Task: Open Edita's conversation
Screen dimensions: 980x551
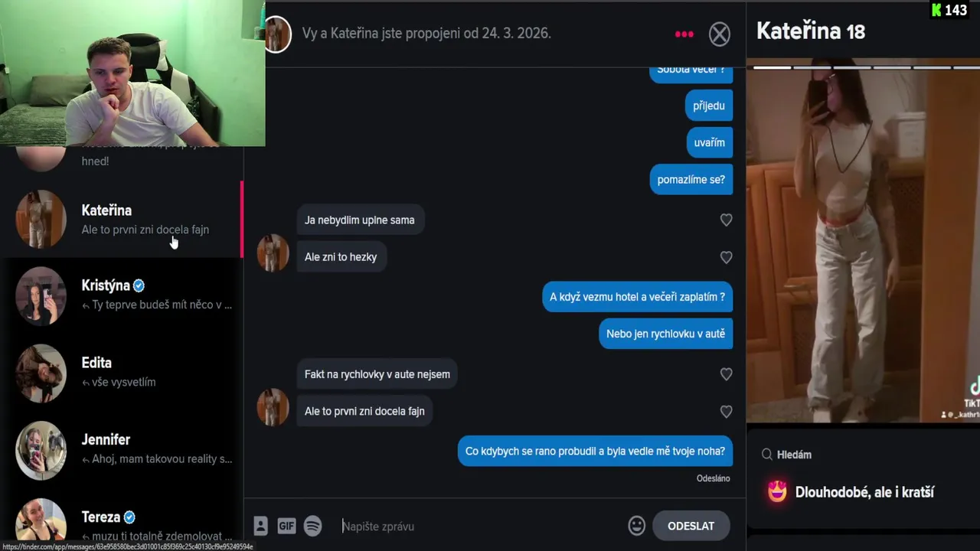Action: pos(122,373)
